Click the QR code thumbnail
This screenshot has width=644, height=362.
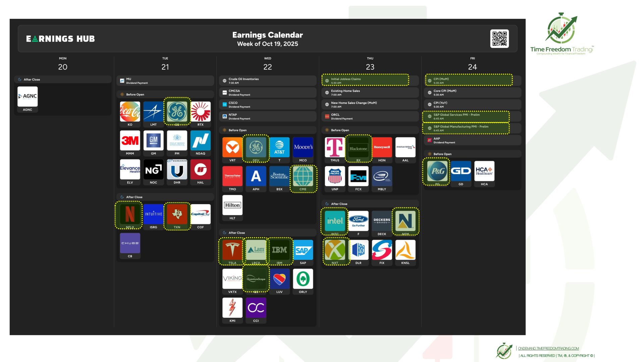click(499, 39)
